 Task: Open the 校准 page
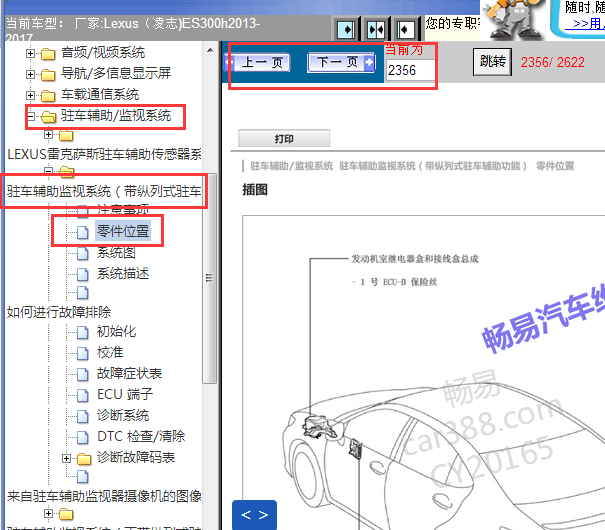pos(110,352)
